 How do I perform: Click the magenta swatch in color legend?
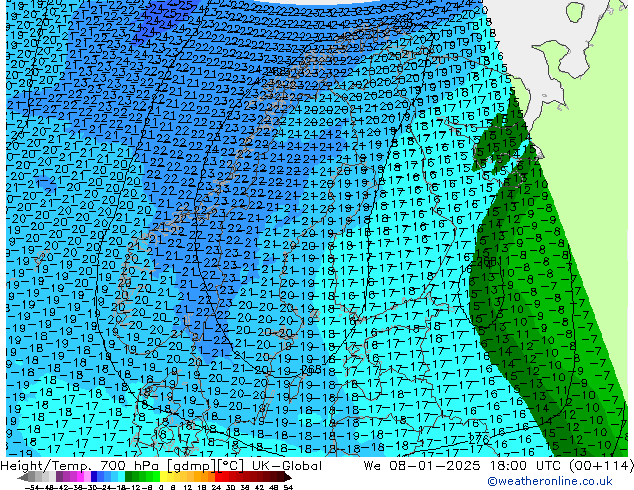point(80,477)
